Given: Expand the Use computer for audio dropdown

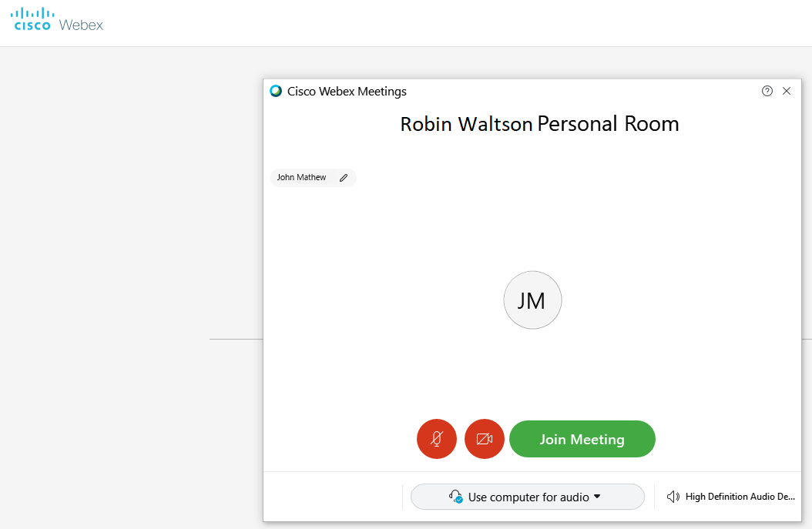Looking at the screenshot, I should click(x=527, y=497).
